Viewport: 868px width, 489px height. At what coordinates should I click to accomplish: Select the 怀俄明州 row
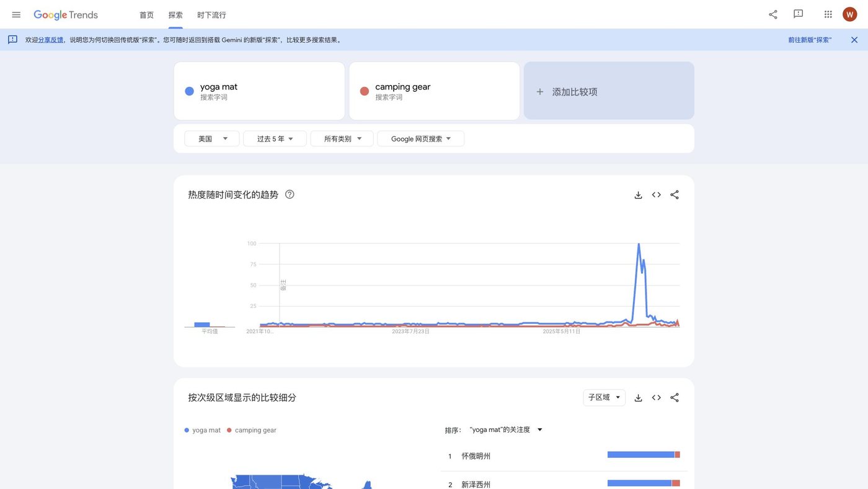click(564, 456)
